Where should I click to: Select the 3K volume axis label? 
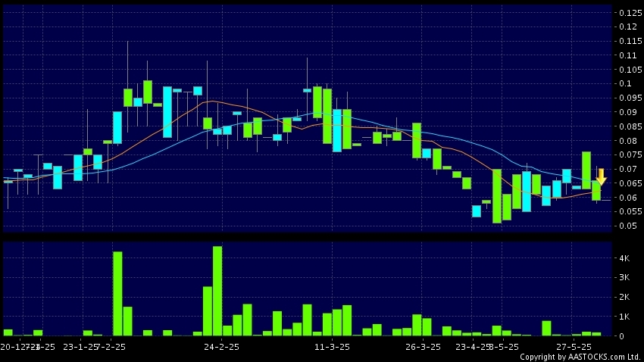tap(624, 277)
